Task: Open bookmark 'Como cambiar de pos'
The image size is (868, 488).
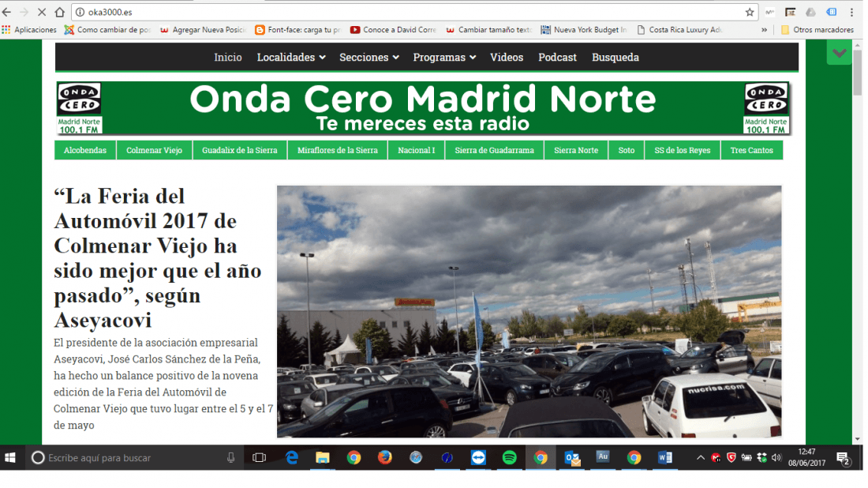Action: 108,30
